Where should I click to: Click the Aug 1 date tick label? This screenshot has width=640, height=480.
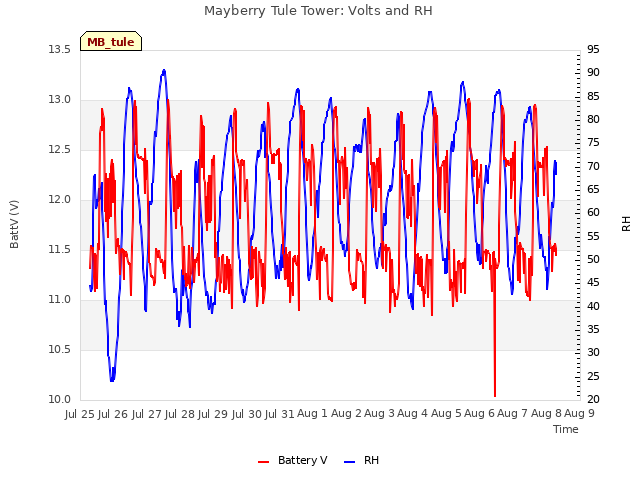(x=312, y=414)
